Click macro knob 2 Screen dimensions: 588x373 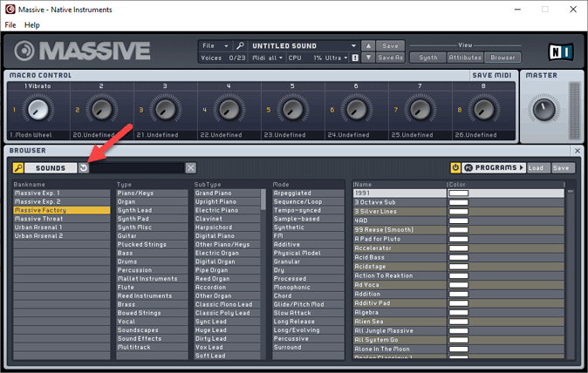click(101, 110)
